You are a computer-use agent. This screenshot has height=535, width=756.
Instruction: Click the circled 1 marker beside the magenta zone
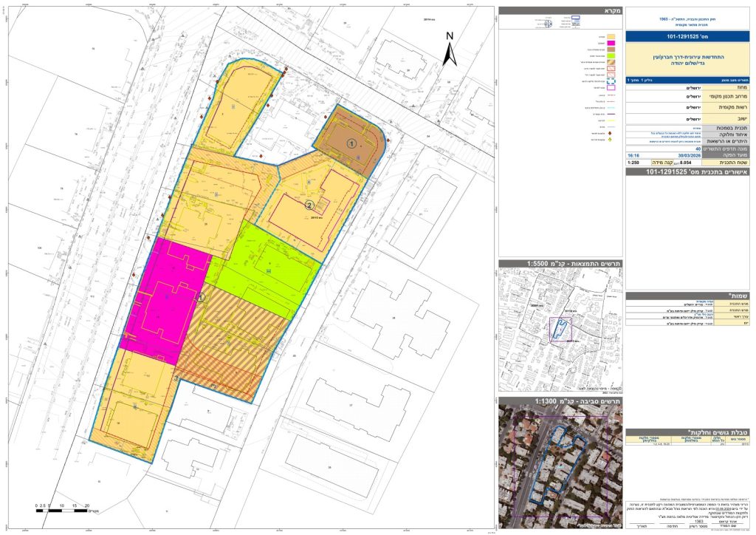click(201, 297)
